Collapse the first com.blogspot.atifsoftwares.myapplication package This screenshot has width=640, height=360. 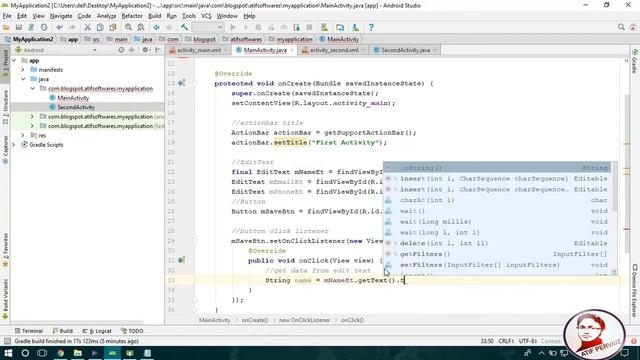click(33, 89)
